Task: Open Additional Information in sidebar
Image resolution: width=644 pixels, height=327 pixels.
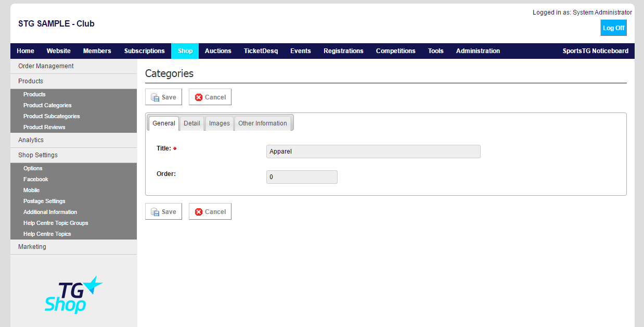Action: click(50, 212)
